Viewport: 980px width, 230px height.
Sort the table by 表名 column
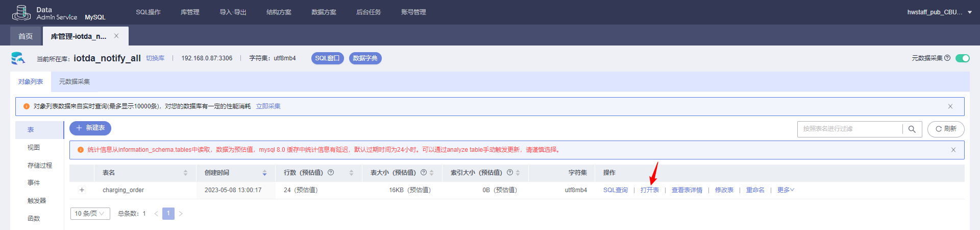pyautogui.click(x=185, y=173)
